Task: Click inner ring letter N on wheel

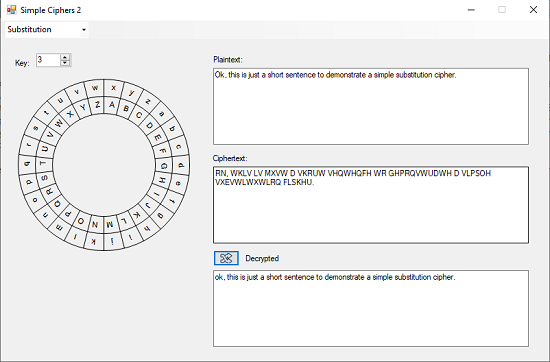Action: point(95,224)
